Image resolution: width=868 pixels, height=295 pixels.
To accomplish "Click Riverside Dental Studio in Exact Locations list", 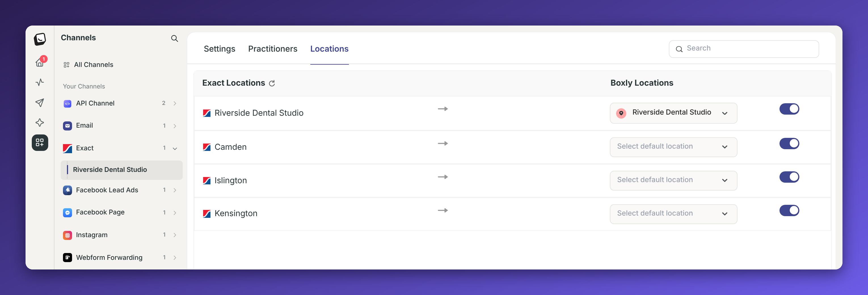I will tap(259, 113).
